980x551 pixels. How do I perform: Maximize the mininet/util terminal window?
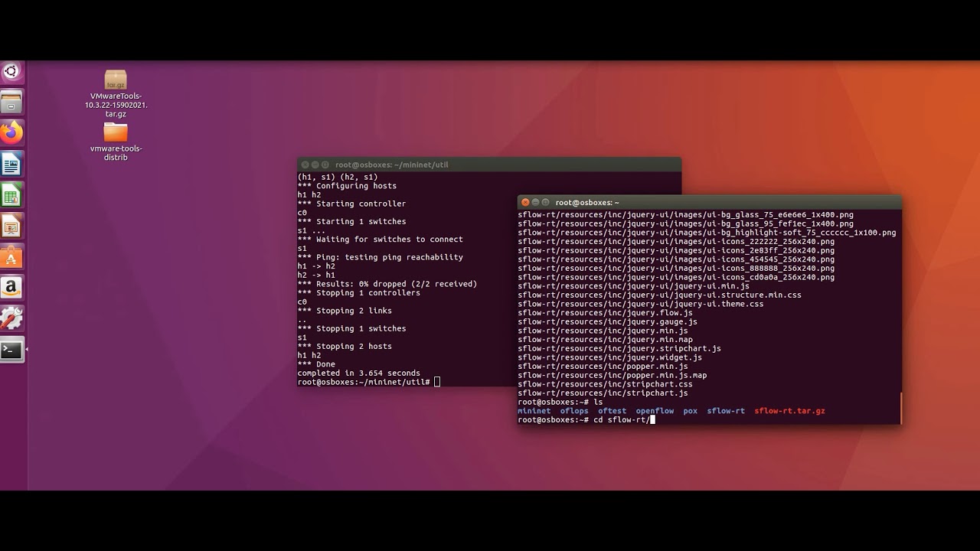(325, 165)
